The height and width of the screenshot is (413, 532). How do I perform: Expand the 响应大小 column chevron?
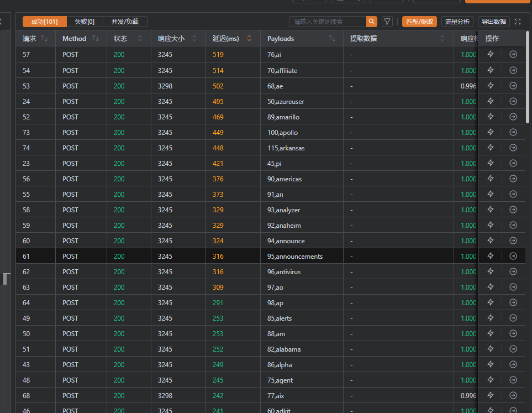tap(194, 38)
